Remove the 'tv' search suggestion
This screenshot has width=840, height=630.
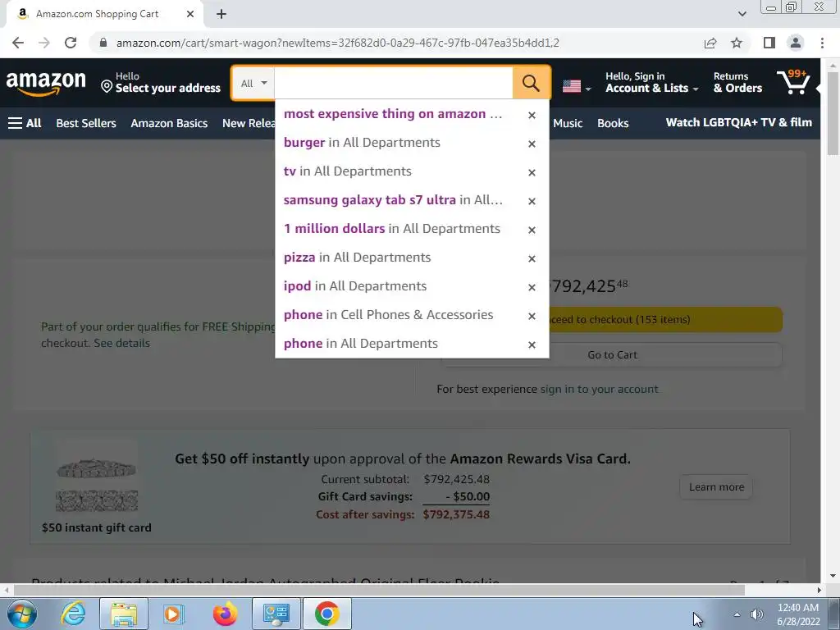tap(532, 172)
